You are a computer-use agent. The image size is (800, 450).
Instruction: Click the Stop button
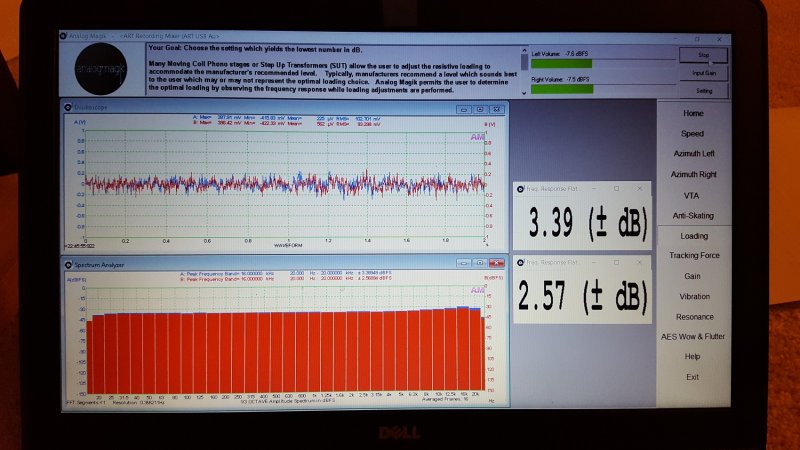pyautogui.click(x=704, y=55)
